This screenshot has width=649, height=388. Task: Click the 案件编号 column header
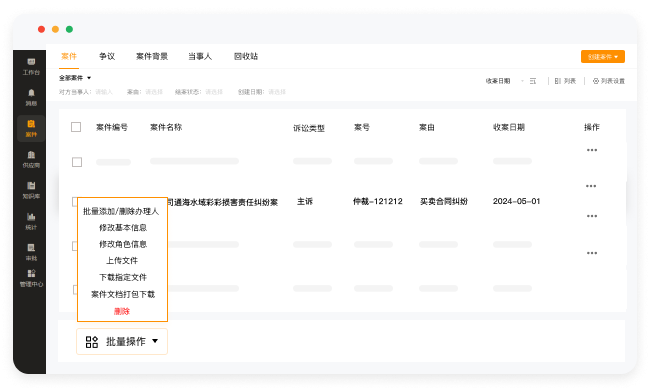tap(112, 128)
